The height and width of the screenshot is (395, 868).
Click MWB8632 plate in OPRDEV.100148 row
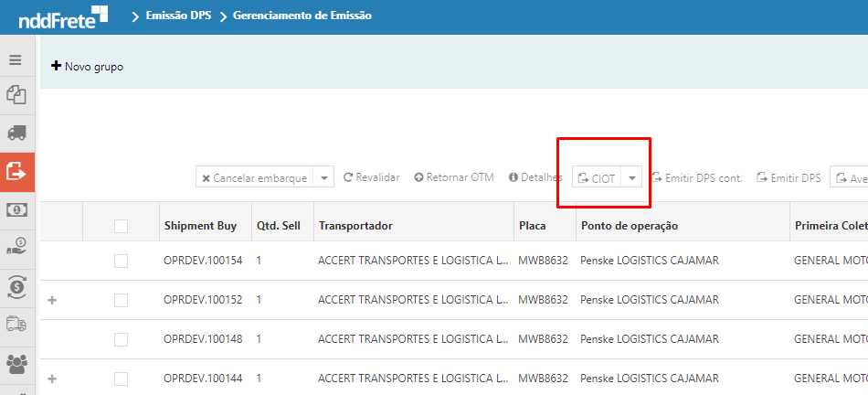coord(543,339)
